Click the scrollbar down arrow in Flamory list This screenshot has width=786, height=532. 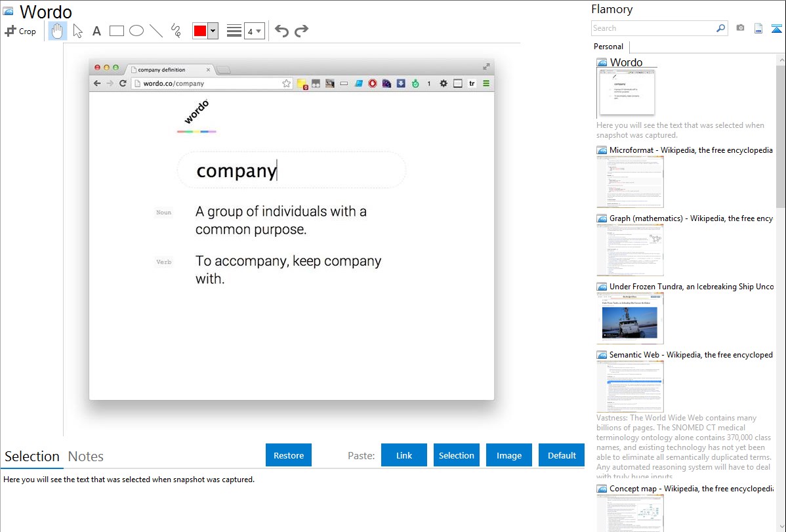point(781,527)
